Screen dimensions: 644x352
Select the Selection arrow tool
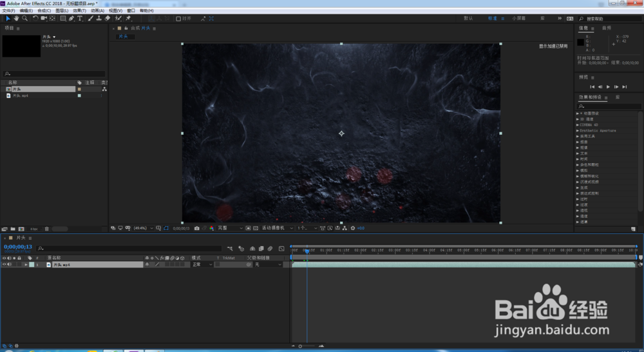tap(8, 19)
